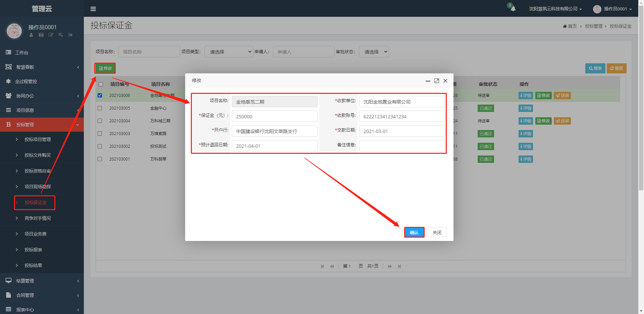This screenshot has height=314, width=644.
Task: Click the 关闭 button in the dialog
Action: tap(437, 232)
